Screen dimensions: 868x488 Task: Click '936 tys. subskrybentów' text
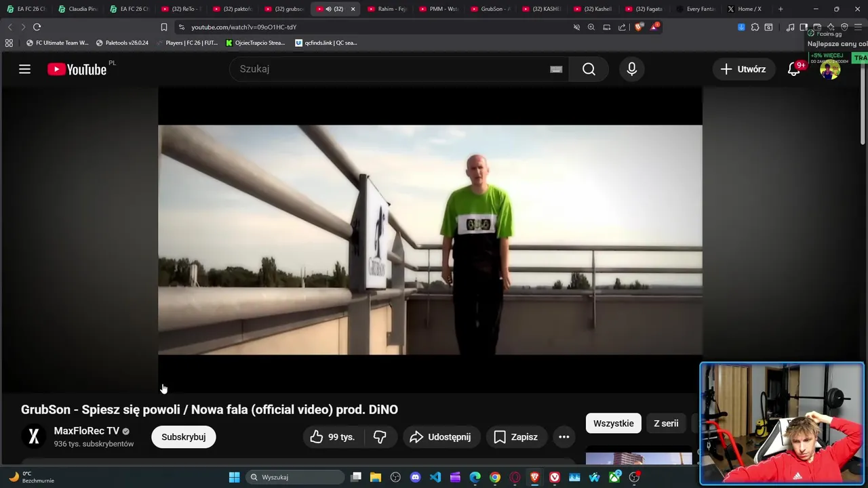94,444
